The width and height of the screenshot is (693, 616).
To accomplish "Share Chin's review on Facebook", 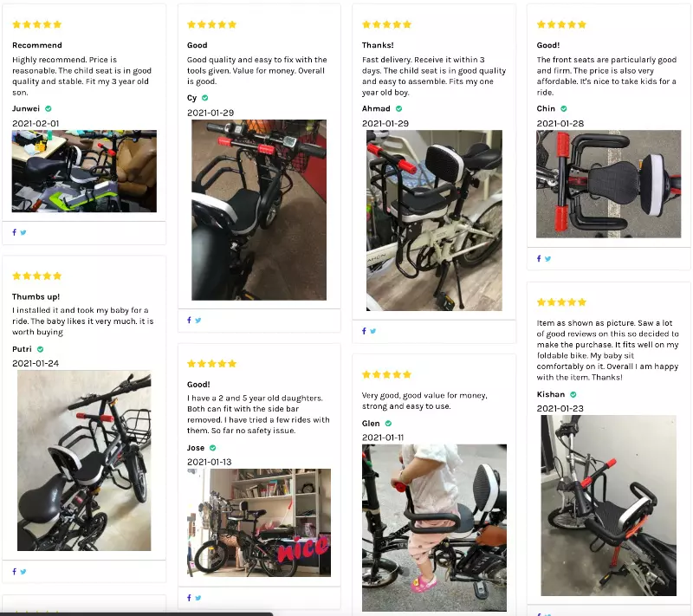I will pos(539,258).
